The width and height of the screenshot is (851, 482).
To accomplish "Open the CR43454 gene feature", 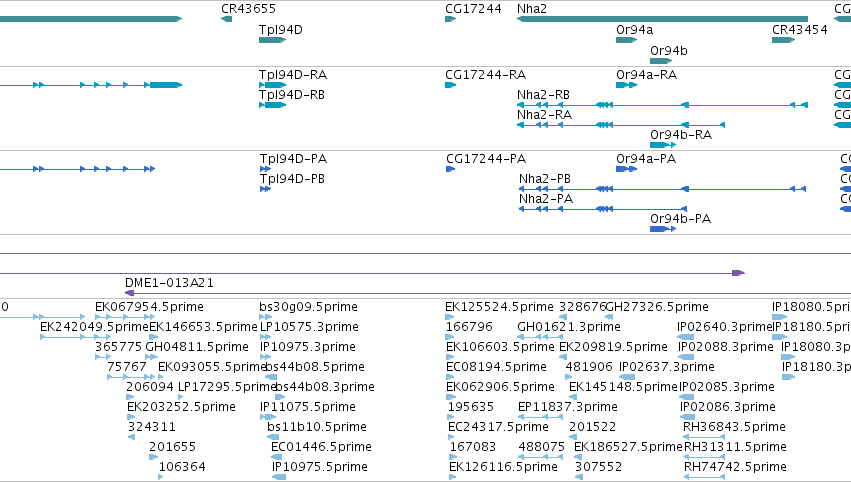I will [x=783, y=40].
